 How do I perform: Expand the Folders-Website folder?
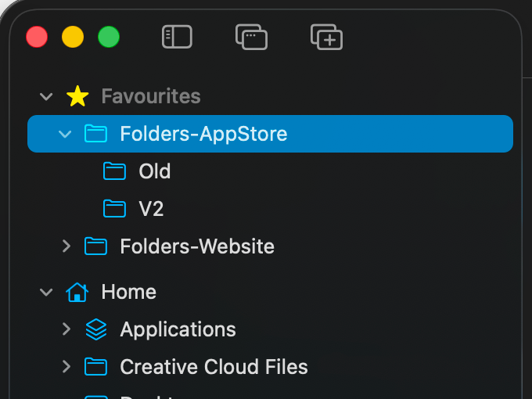(x=66, y=246)
